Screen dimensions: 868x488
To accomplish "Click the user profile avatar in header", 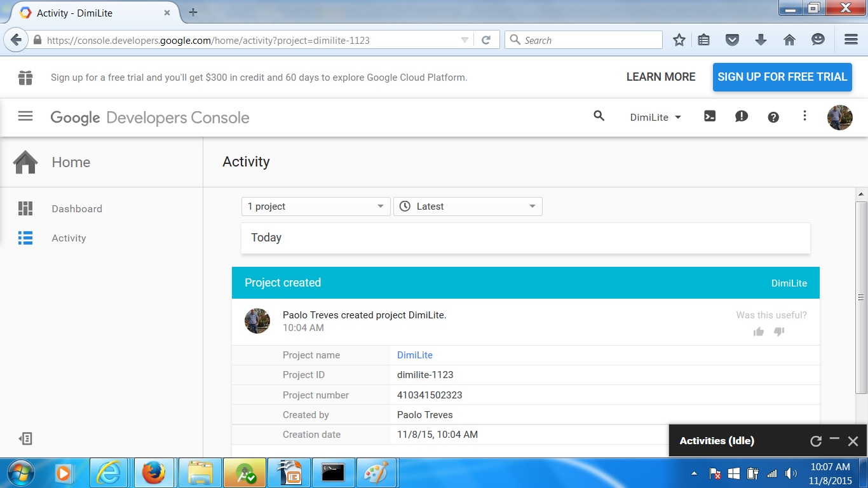I will click(x=839, y=118).
